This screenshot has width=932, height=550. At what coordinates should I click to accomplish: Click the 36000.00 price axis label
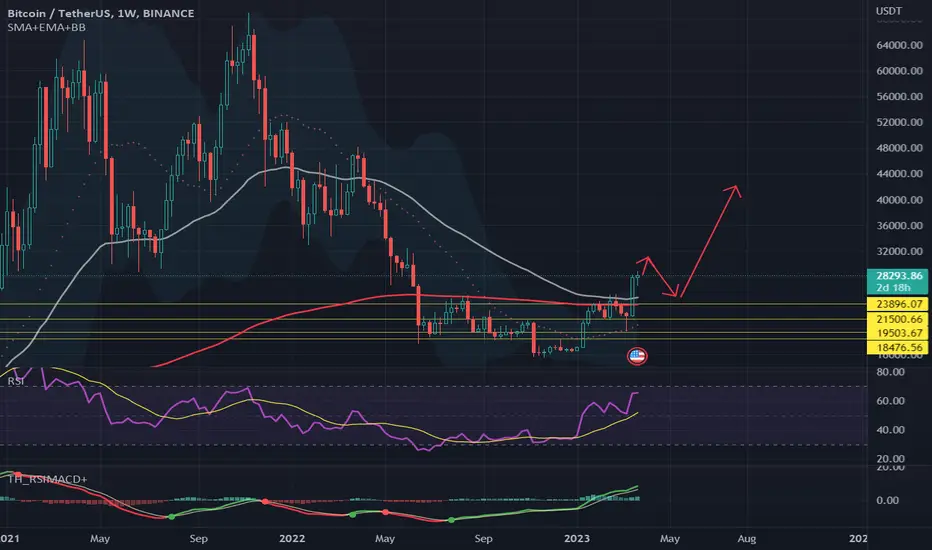click(x=899, y=225)
